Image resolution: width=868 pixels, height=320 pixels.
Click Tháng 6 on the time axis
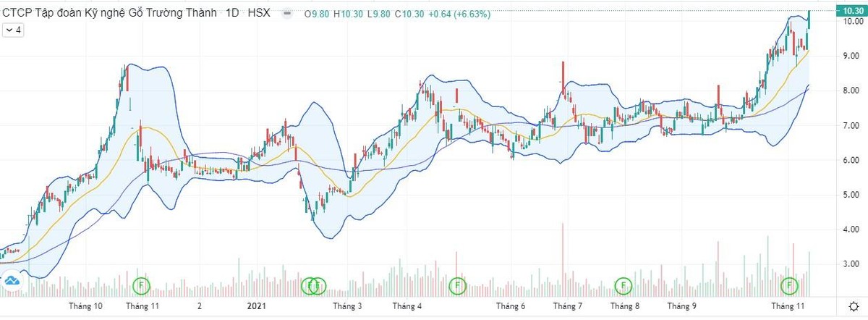tap(511, 306)
